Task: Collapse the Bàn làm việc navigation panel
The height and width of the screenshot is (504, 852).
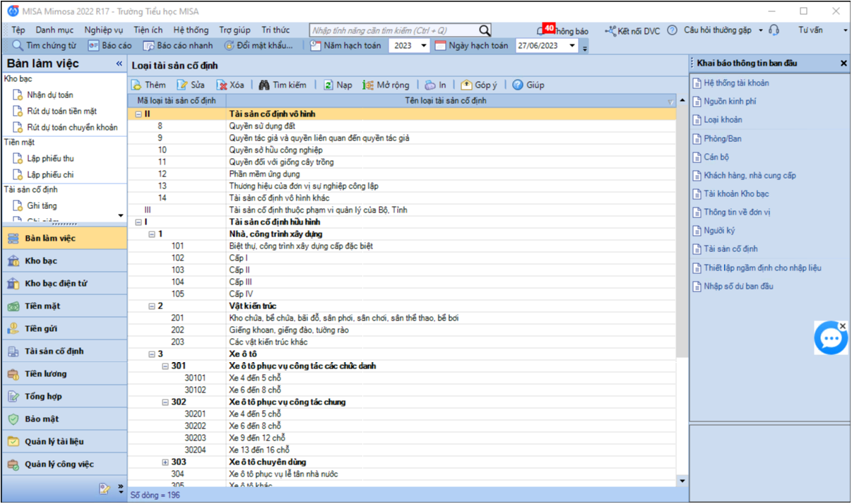Action: pyautogui.click(x=119, y=64)
